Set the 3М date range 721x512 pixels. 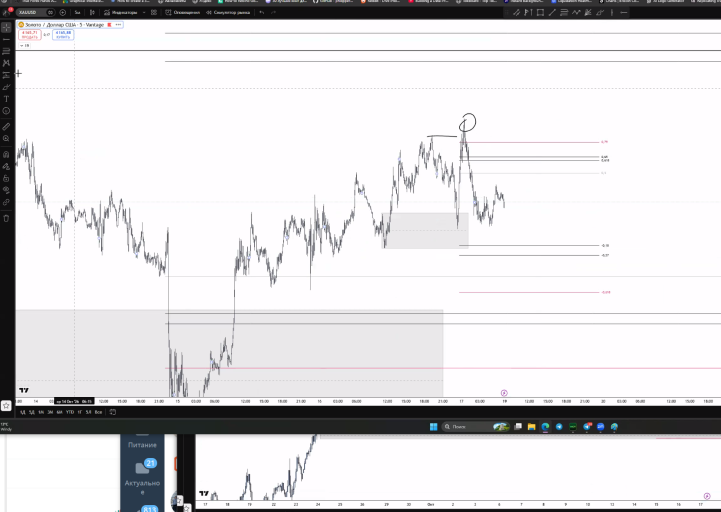click(x=50, y=412)
